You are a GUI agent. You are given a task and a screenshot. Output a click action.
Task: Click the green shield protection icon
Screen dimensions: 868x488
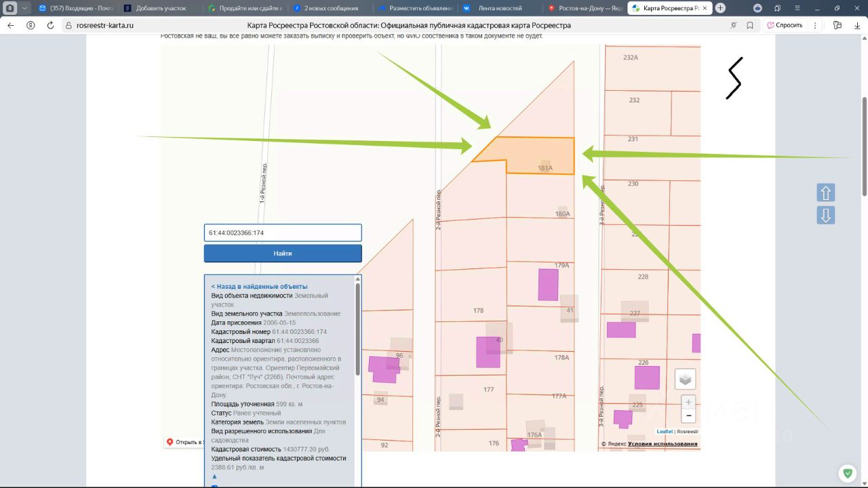pyautogui.click(x=846, y=473)
